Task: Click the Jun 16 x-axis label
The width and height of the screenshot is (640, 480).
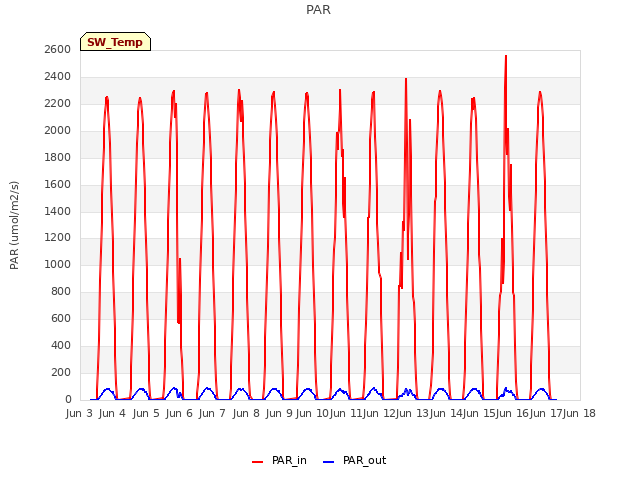Action: click(512, 413)
